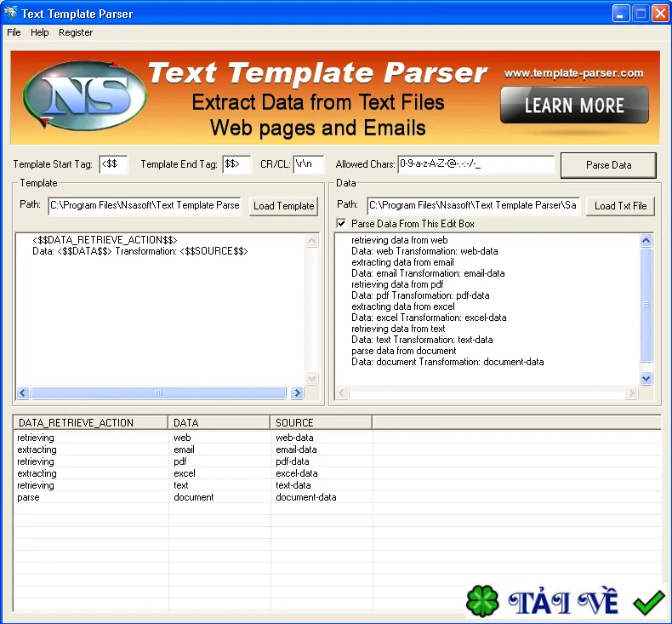Click the LEARN MORE banner button
Screen dimensions: 672x624
pos(574,105)
